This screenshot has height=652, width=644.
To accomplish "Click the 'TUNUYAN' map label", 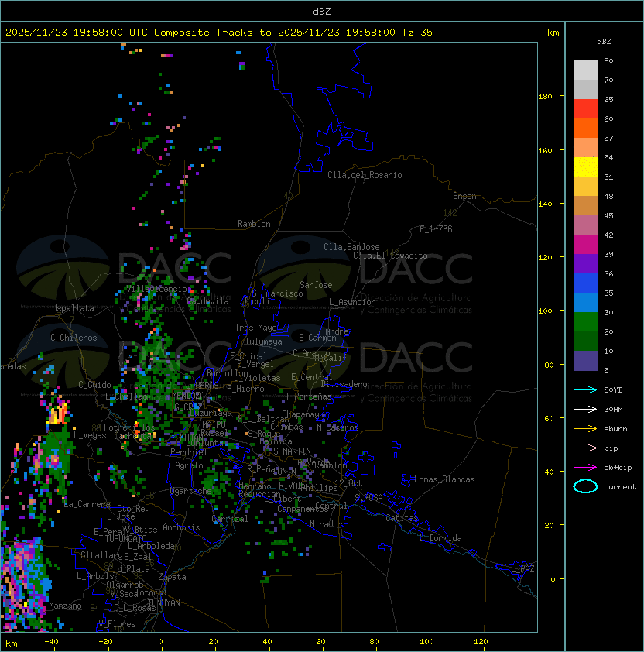I will pos(164,603).
